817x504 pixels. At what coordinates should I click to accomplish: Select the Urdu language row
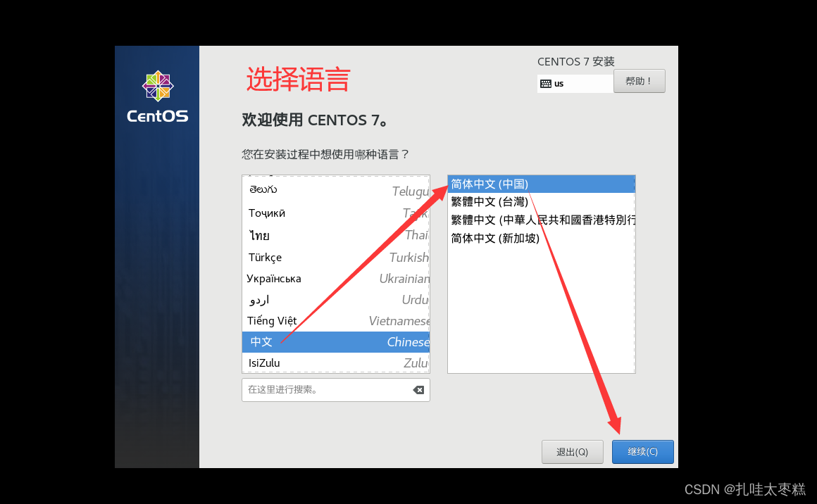click(336, 300)
